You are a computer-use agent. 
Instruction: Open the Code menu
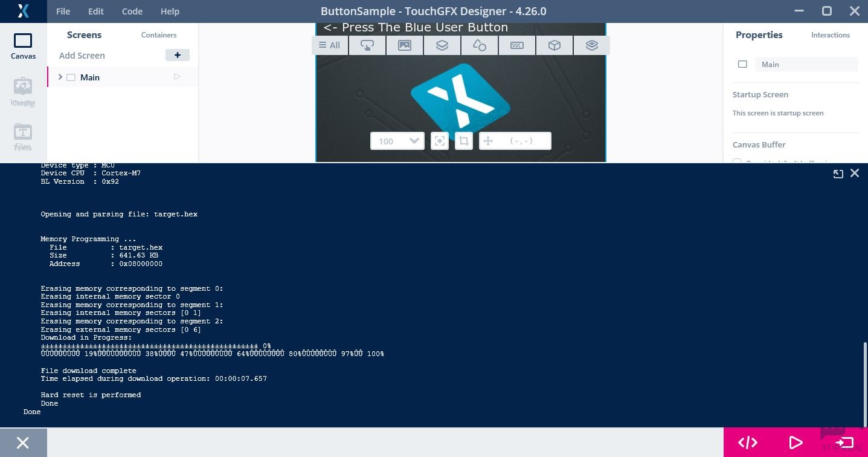(x=132, y=11)
